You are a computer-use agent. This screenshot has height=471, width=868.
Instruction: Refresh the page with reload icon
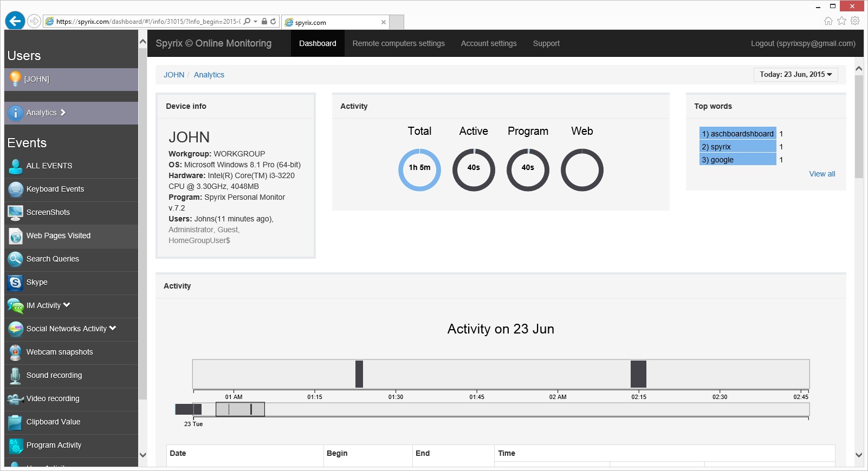point(273,22)
